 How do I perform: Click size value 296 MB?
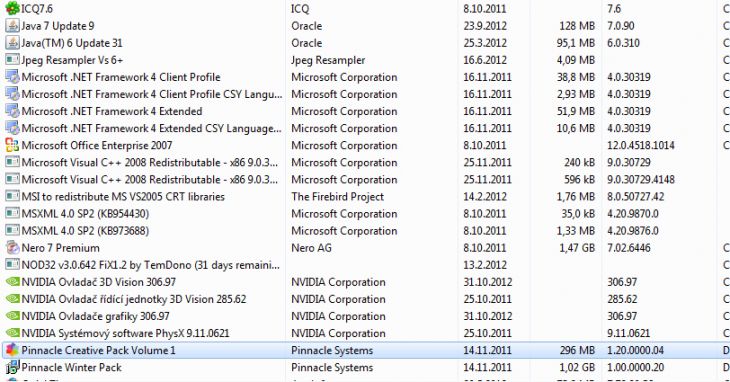point(577,350)
